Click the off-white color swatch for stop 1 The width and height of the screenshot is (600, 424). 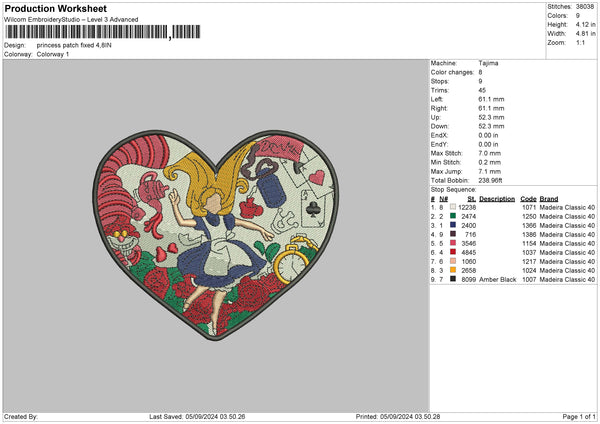click(x=453, y=207)
